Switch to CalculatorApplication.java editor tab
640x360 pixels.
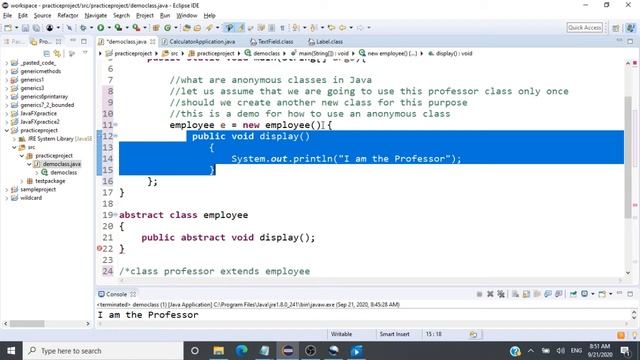pyautogui.click(x=198, y=42)
